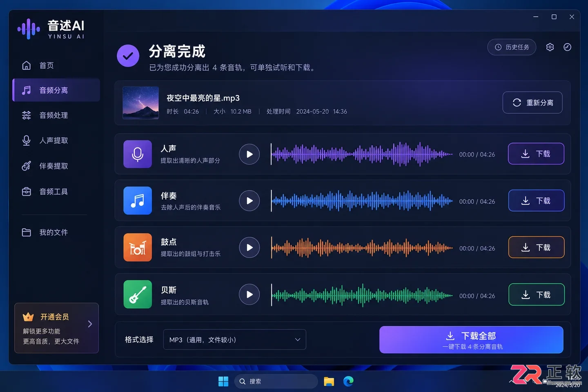Download the 贝斯 track
This screenshot has width=588, height=392.
[x=536, y=294]
